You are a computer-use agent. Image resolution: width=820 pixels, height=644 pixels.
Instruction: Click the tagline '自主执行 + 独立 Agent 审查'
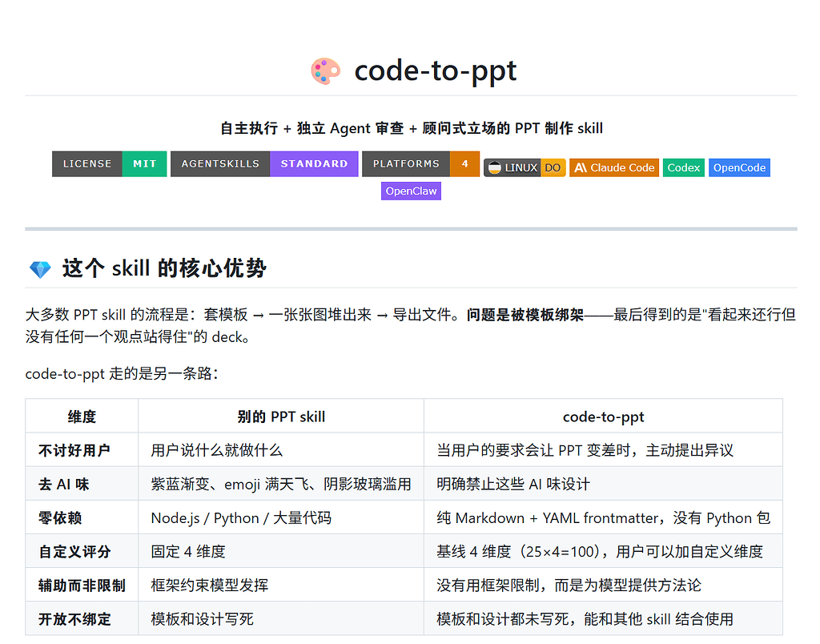point(312,128)
